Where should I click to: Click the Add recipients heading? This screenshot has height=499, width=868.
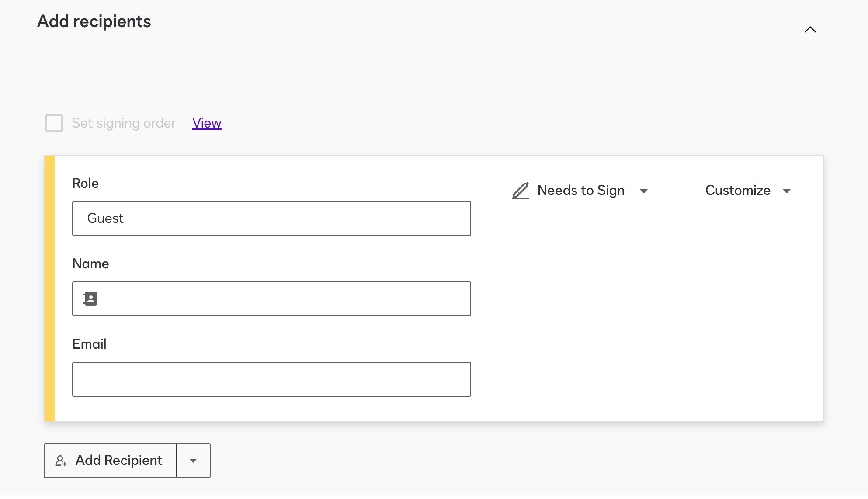coord(94,21)
